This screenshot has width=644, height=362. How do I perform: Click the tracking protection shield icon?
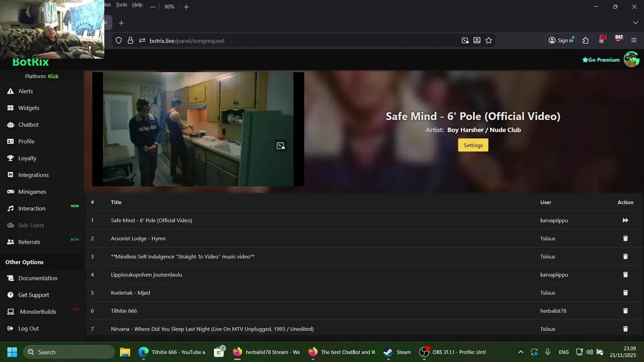119,40
